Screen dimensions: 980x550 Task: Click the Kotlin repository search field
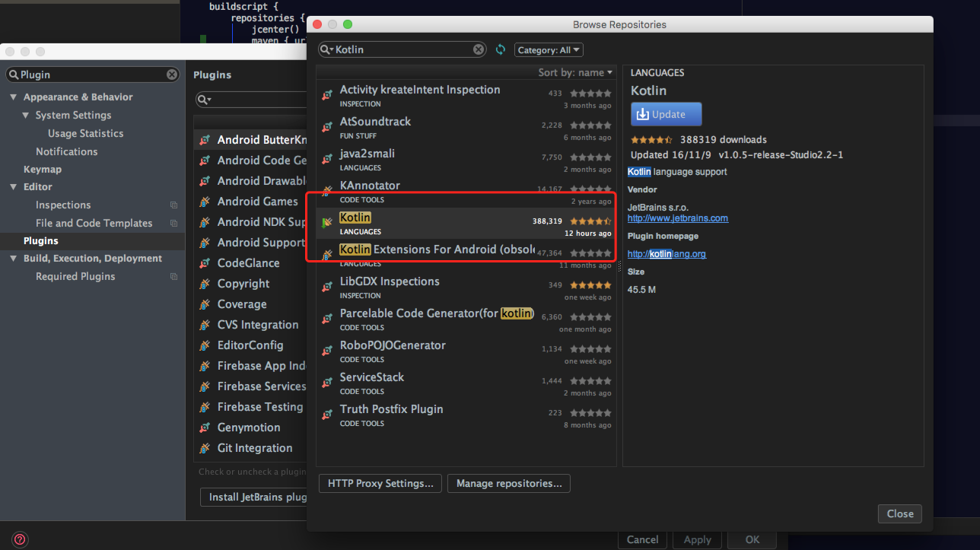402,49
